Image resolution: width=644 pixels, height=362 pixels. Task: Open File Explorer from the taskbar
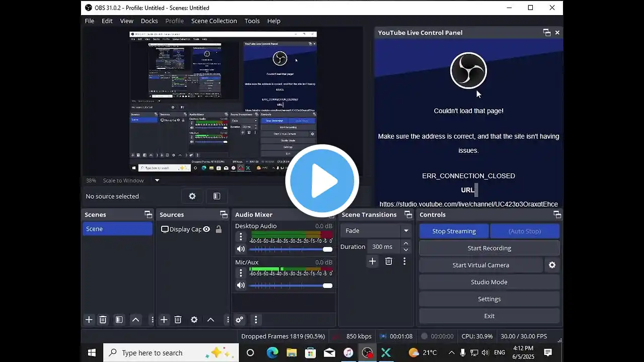point(291,352)
